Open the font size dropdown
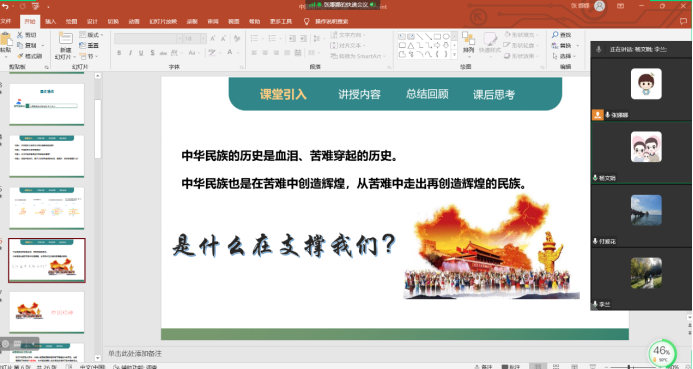Screen dimensions: 693x369 (x=203, y=38)
